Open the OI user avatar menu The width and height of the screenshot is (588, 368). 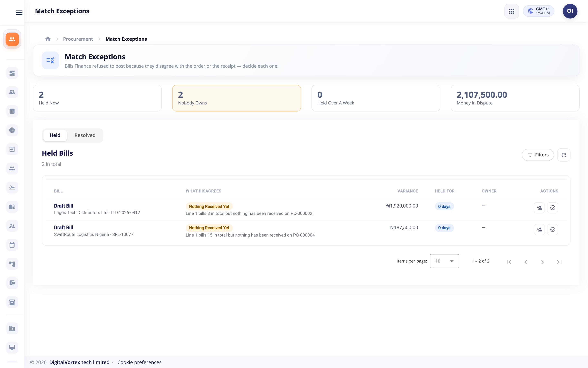570,11
